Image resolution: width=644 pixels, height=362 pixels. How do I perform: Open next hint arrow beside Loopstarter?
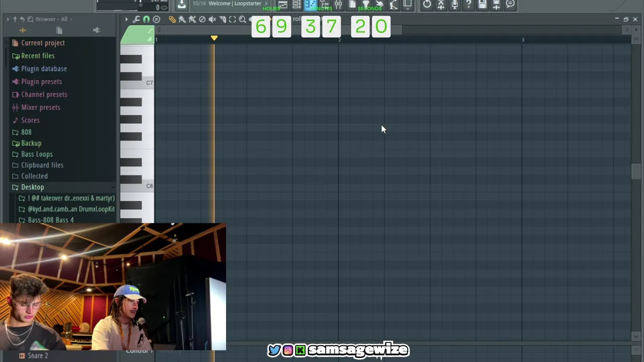coord(266,4)
